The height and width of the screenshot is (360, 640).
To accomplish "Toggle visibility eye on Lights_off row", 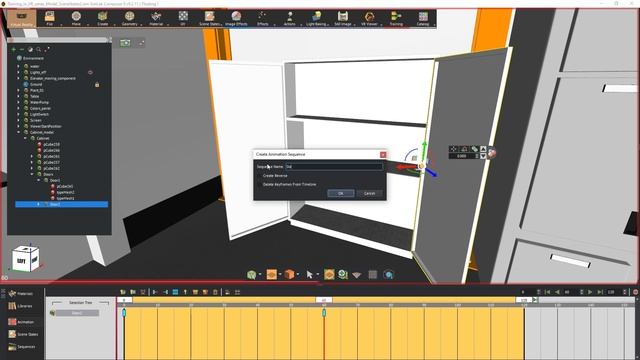I will click(90, 72).
